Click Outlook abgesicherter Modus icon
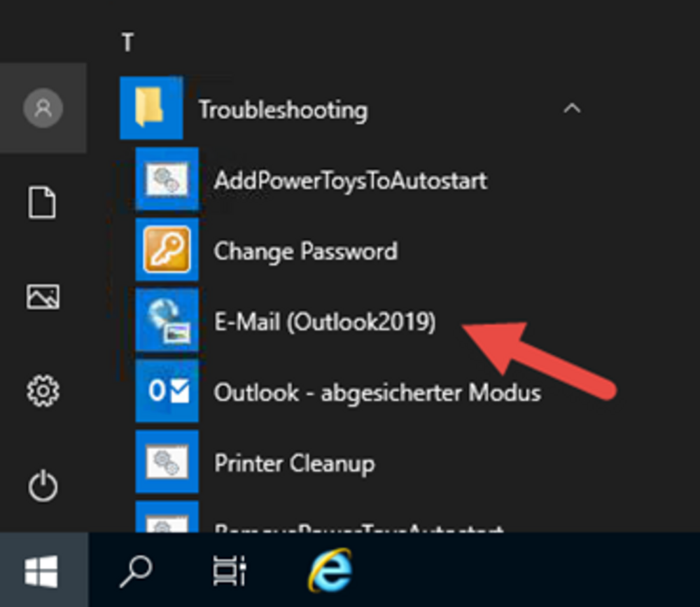Viewport: 700px width, 607px height. tap(167, 391)
